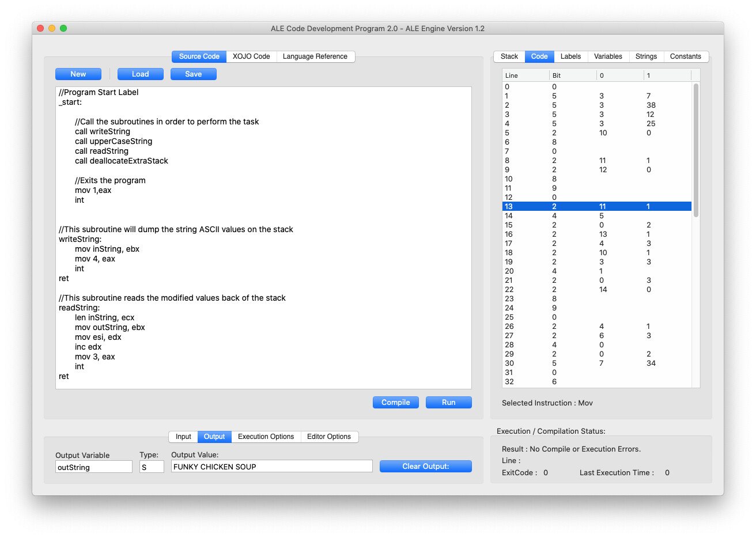The width and height of the screenshot is (756, 538).
Task: Switch to the Input tab
Action: [183, 437]
